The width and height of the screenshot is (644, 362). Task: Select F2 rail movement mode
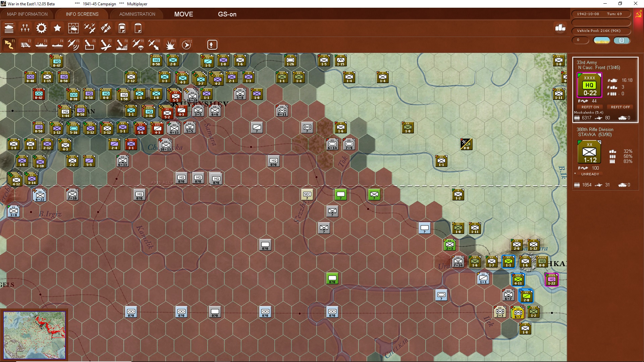[x=25, y=45]
